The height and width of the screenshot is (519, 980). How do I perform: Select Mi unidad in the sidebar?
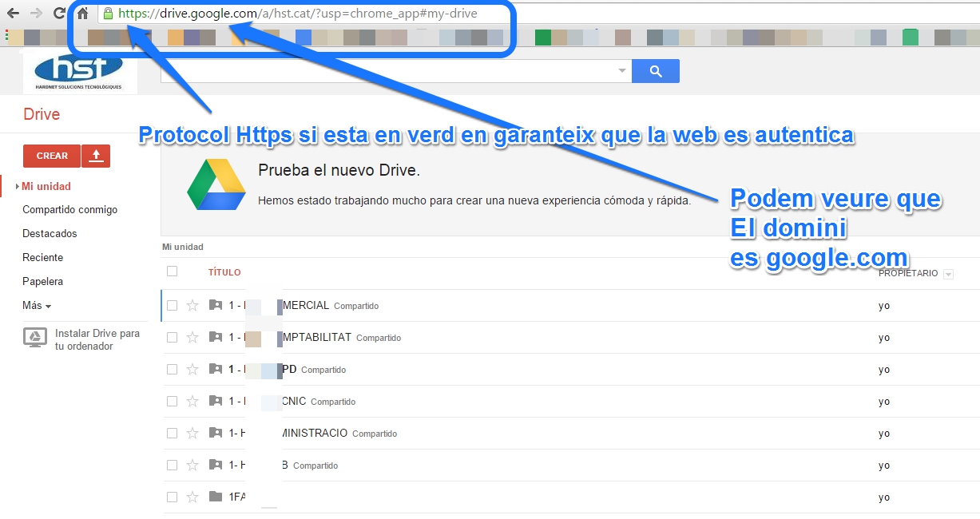(46, 186)
